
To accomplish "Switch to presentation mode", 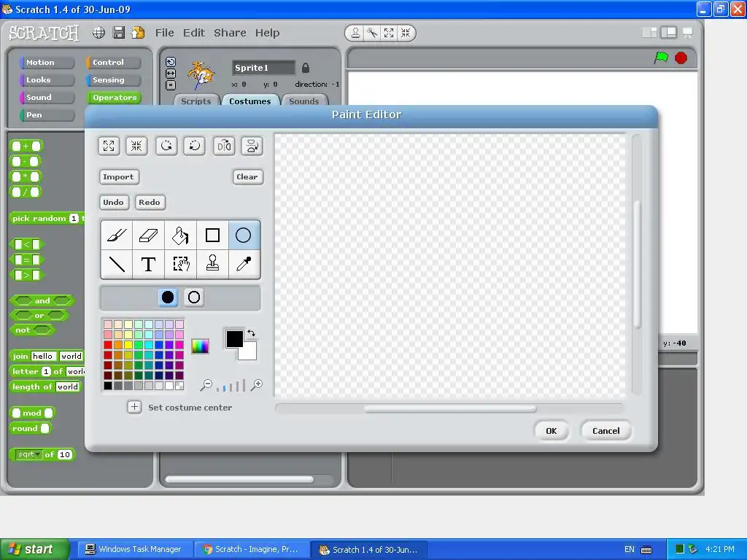I will (687, 32).
